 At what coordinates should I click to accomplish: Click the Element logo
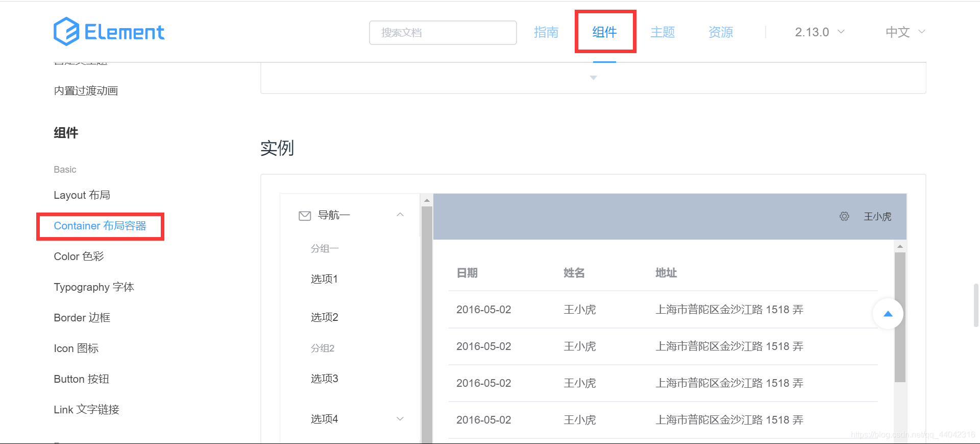[x=109, y=32]
